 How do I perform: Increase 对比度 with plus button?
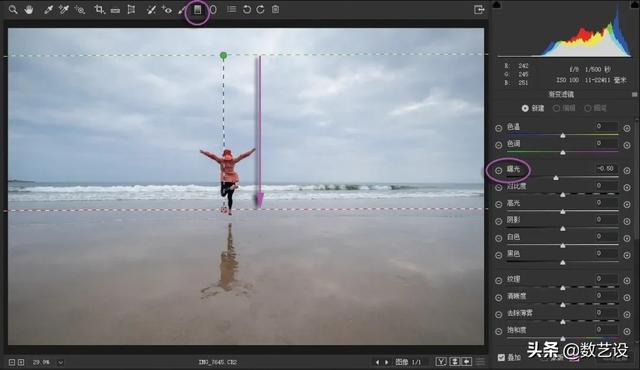[627, 188]
